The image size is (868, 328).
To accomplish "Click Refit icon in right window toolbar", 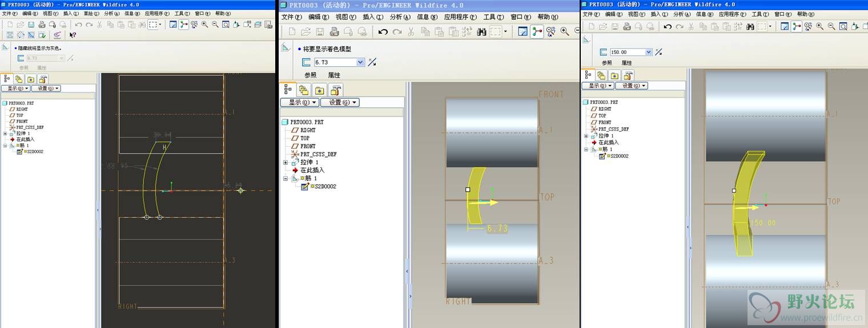I will point(843,26).
